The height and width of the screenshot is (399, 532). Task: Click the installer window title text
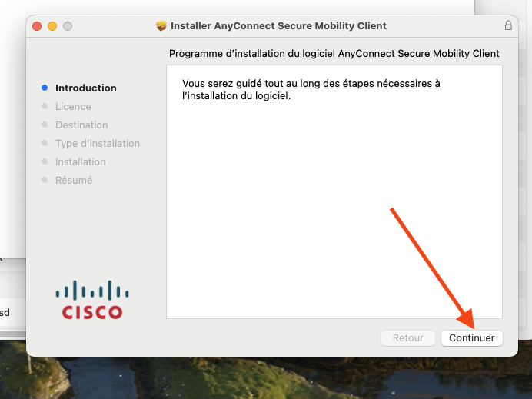[278, 26]
